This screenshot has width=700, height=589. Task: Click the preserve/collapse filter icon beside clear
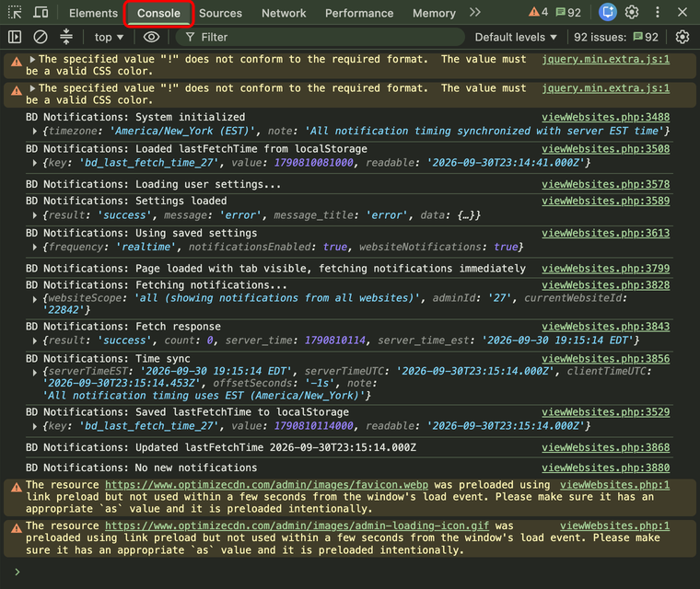click(x=66, y=37)
